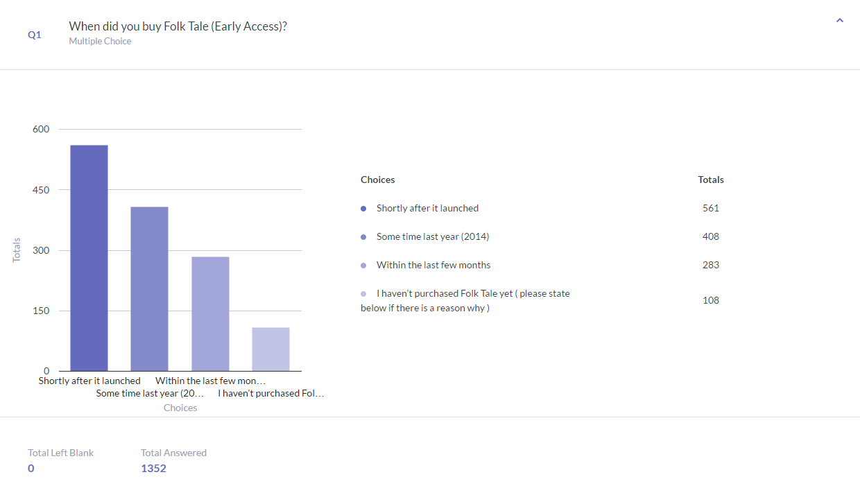Click the question title 'When did you buy Folk Tale'
860x504 pixels.
178,26
